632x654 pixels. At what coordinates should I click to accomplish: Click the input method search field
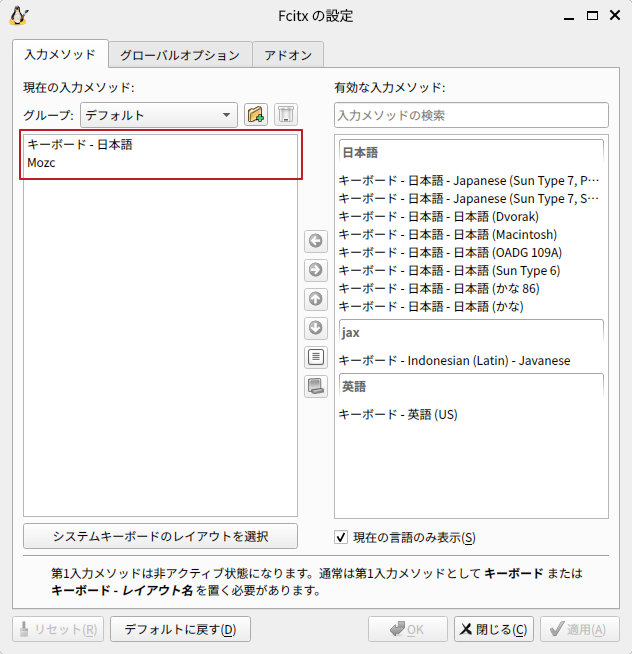(x=471, y=115)
